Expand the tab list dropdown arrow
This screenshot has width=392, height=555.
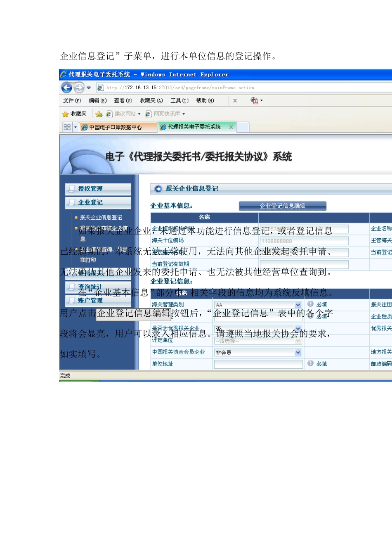[x=75, y=127]
